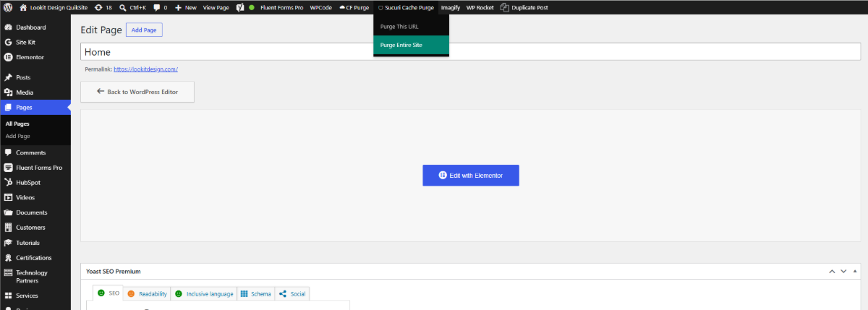
Task: Click the WordPress logo icon
Action: click(7, 7)
